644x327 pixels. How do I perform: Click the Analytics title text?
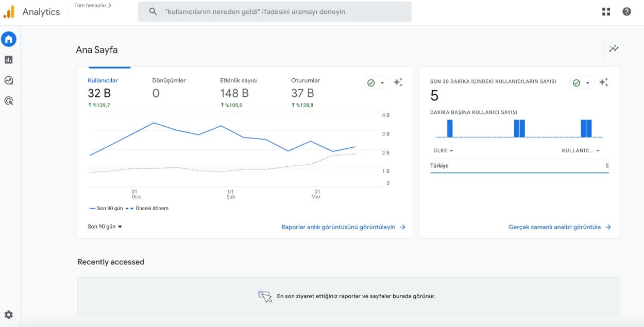point(41,12)
